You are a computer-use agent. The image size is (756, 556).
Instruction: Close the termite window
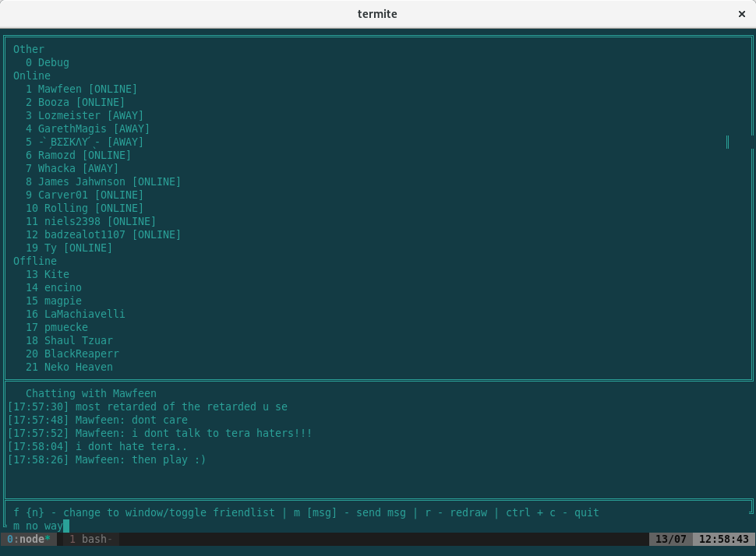741,14
